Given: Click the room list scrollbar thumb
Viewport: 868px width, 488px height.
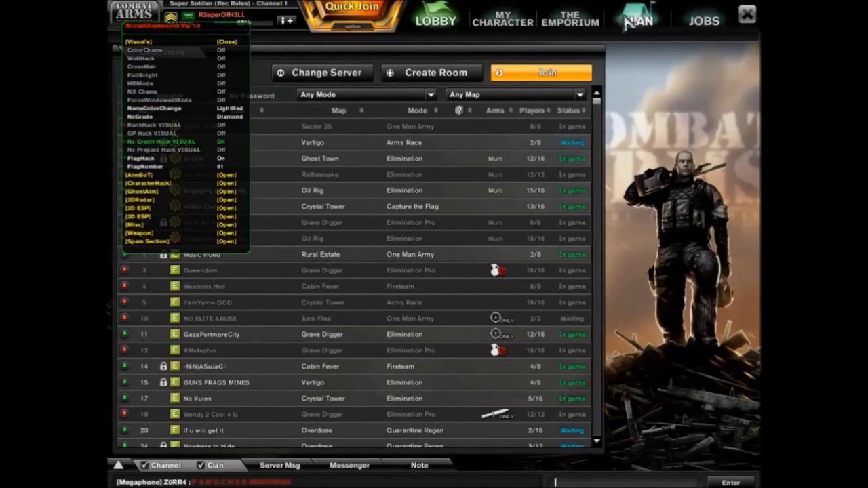Looking at the screenshot, I should 597,102.
